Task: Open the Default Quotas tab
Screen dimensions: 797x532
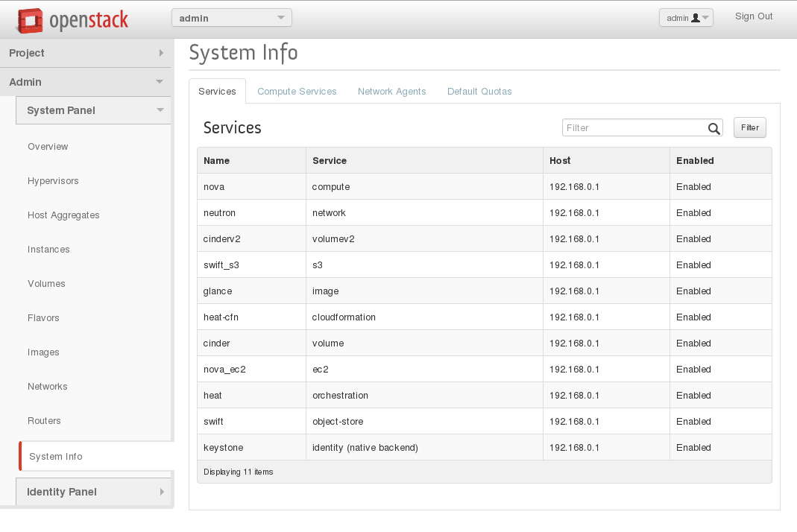Action: click(x=479, y=92)
